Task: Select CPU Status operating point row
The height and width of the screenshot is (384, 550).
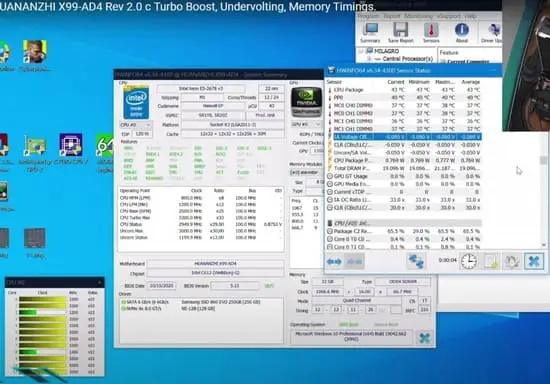Action: pos(201,224)
